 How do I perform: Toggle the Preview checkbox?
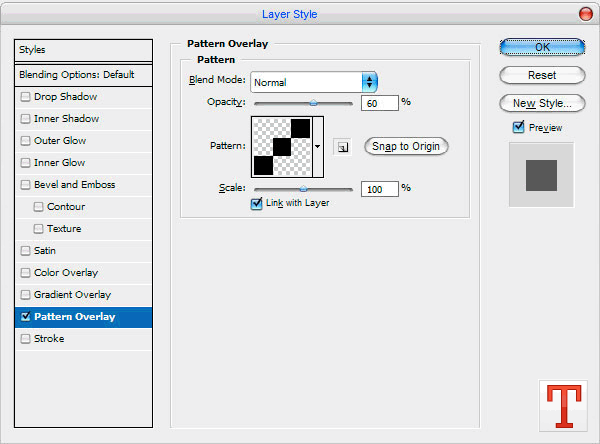(x=518, y=127)
